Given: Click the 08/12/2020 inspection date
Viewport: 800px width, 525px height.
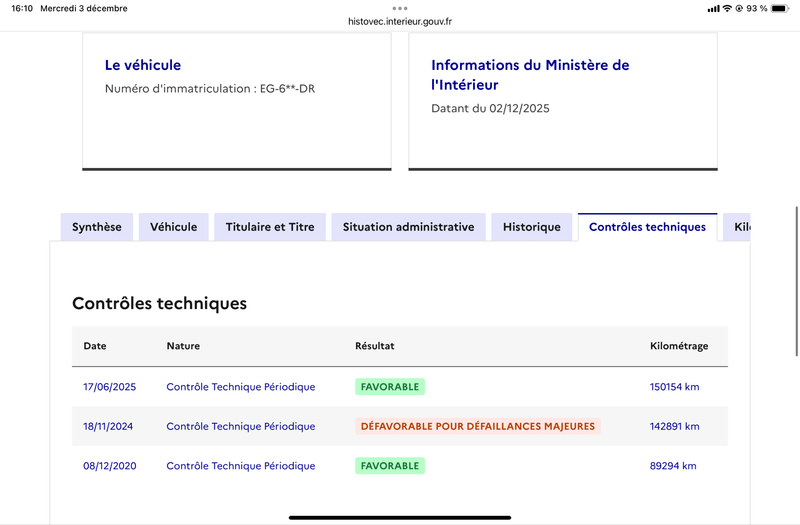Looking at the screenshot, I should click(x=109, y=466).
